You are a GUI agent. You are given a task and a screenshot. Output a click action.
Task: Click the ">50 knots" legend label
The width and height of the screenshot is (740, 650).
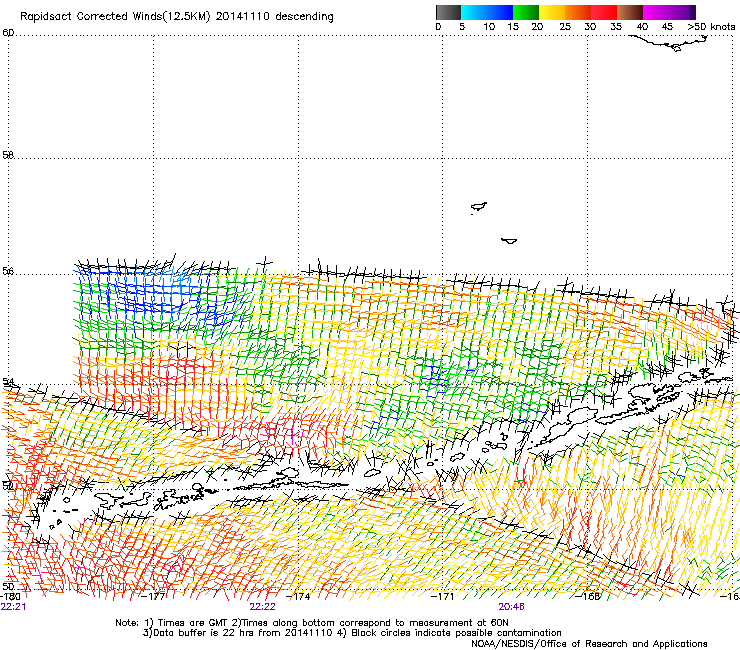711,27
